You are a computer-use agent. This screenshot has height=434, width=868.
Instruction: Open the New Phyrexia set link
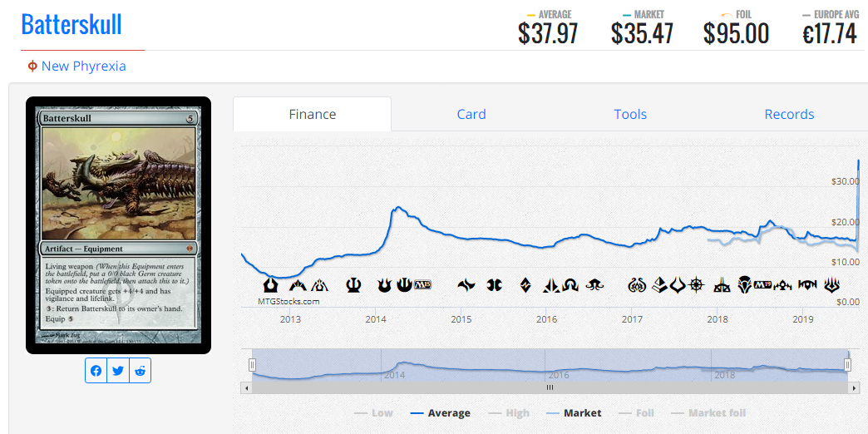[84, 67]
